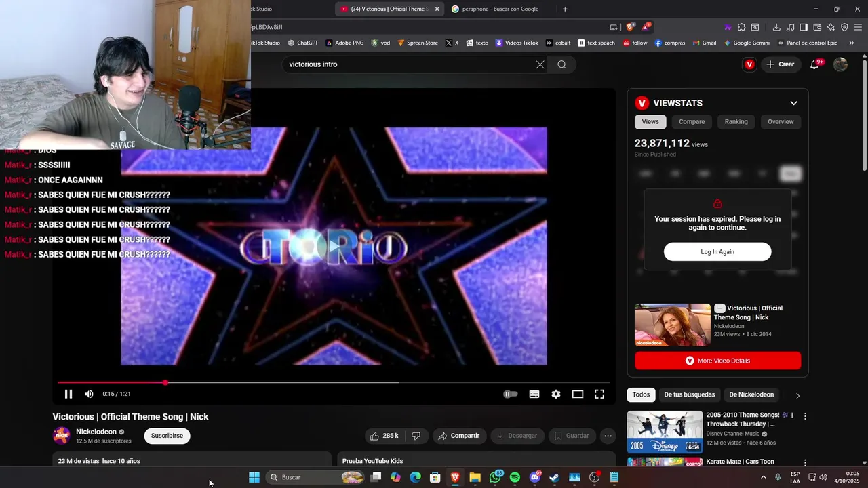Viewport: 868px width, 488px height.
Task: Open options menu for Karate Mate video
Action: pos(805,462)
